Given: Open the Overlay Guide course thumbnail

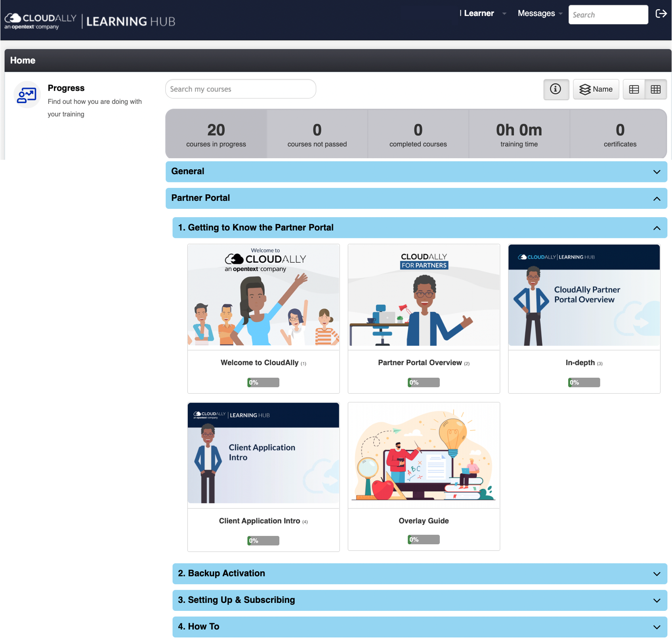Looking at the screenshot, I should point(424,453).
